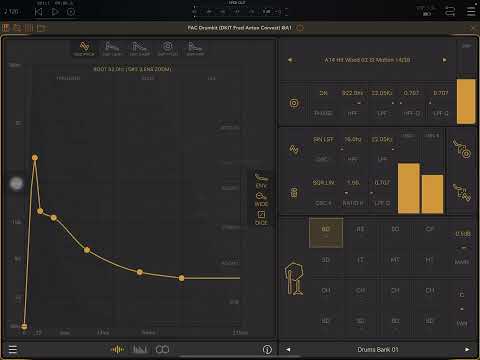Image resolution: width=480 pixels, height=360 pixels.
Task: Click the upper modulation routing icon beside level bars
Action: [x=462, y=149]
